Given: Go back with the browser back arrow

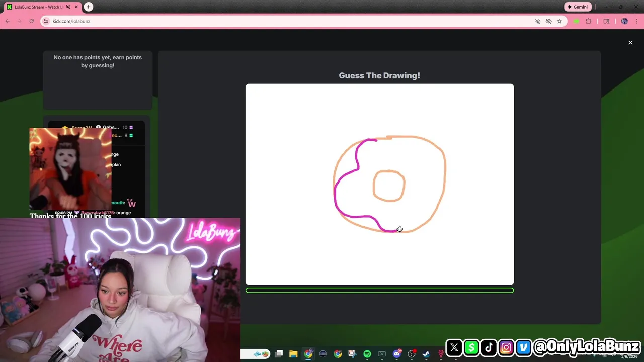Looking at the screenshot, I should 8,21.
